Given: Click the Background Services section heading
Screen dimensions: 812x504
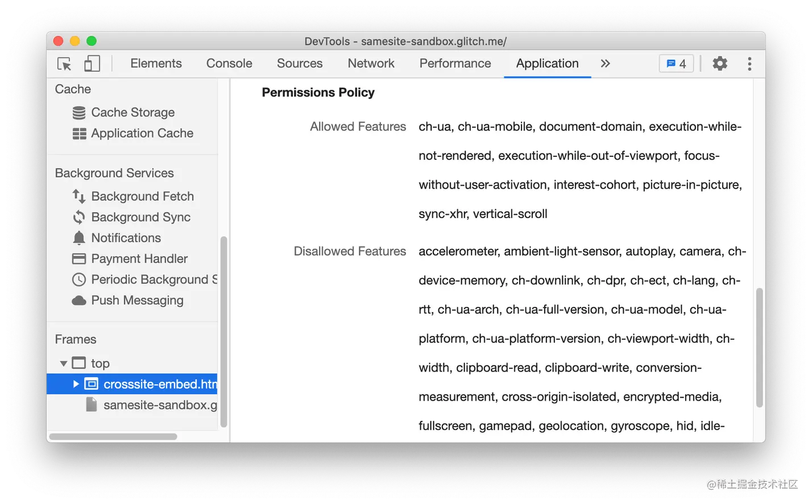Looking at the screenshot, I should coord(114,173).
